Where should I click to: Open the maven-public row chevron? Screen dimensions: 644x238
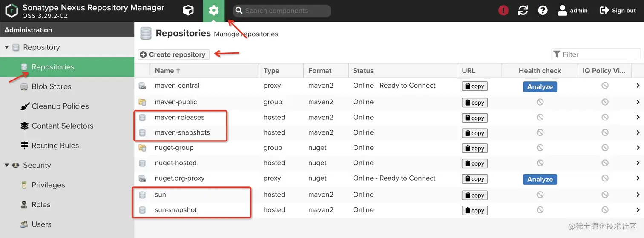[638, 102]
